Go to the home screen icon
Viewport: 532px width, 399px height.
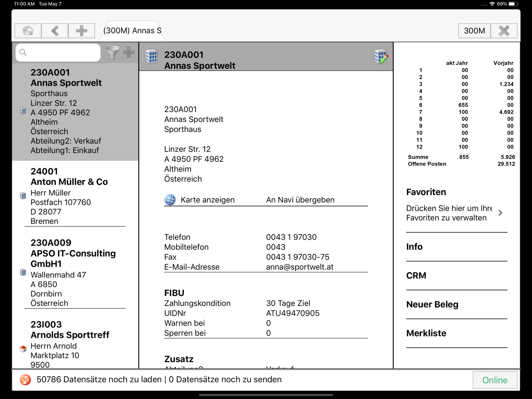pyautogui.click(x=28, y=31)
